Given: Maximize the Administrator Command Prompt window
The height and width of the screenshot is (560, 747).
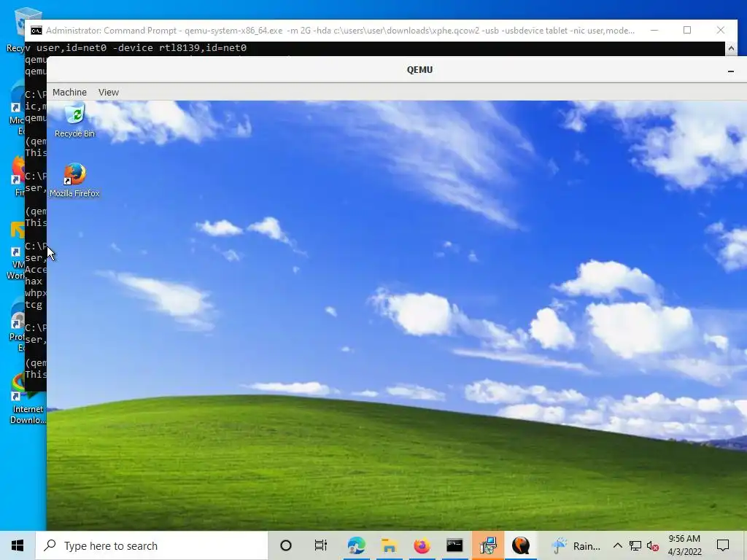Looking at the screenshot, I should (687, 30).
